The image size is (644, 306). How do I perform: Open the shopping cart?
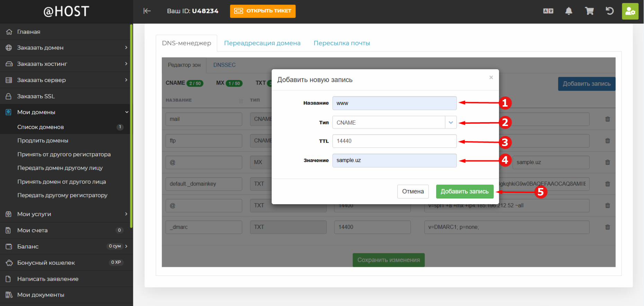[589, 11]
